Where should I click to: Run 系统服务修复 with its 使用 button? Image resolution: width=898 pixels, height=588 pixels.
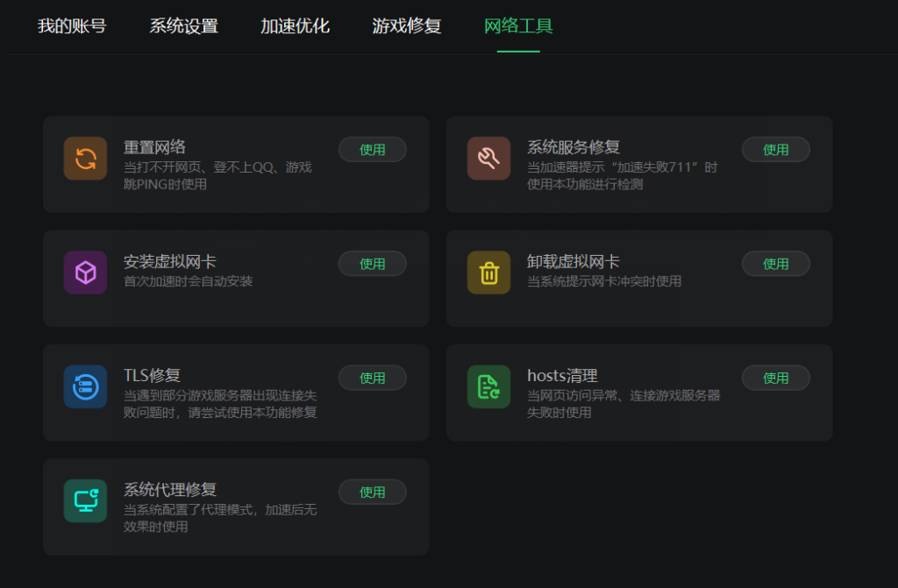(x=775, y=150)
